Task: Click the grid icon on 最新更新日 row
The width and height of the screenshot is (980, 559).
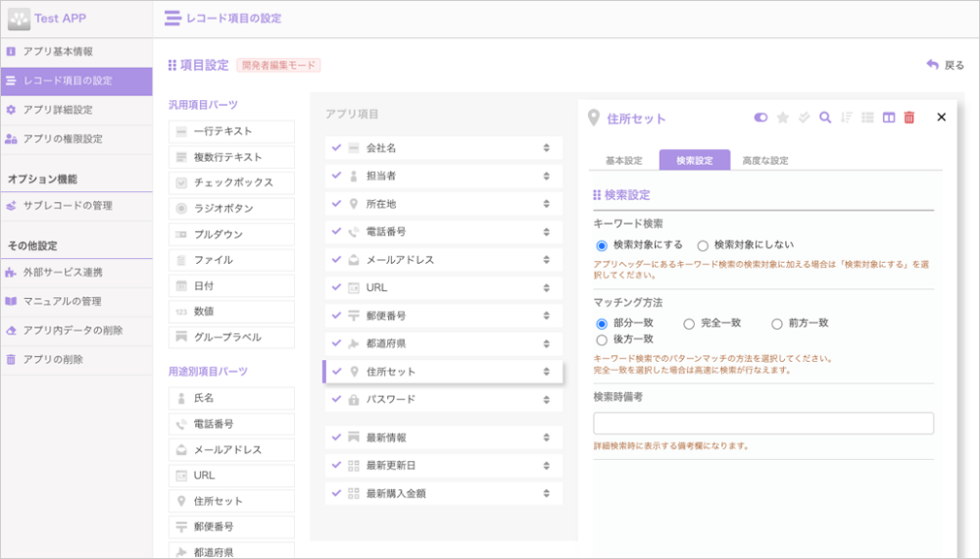Action: [354, 466]
